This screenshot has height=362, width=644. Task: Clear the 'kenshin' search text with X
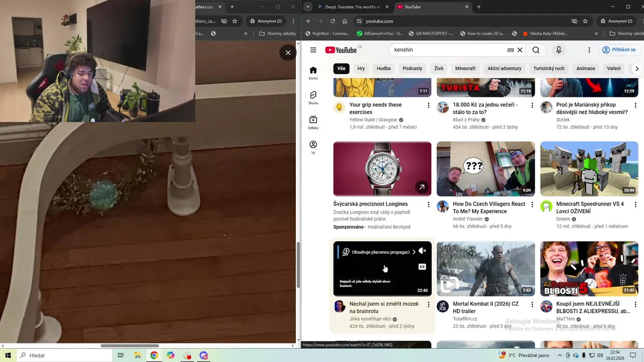click(x=520, y=50)
